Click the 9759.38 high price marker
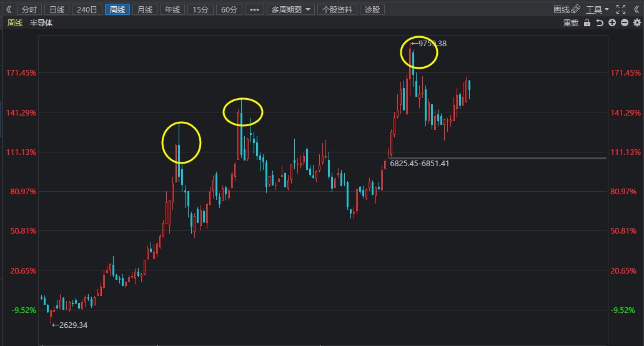644x346 pixels. (429, 44)
